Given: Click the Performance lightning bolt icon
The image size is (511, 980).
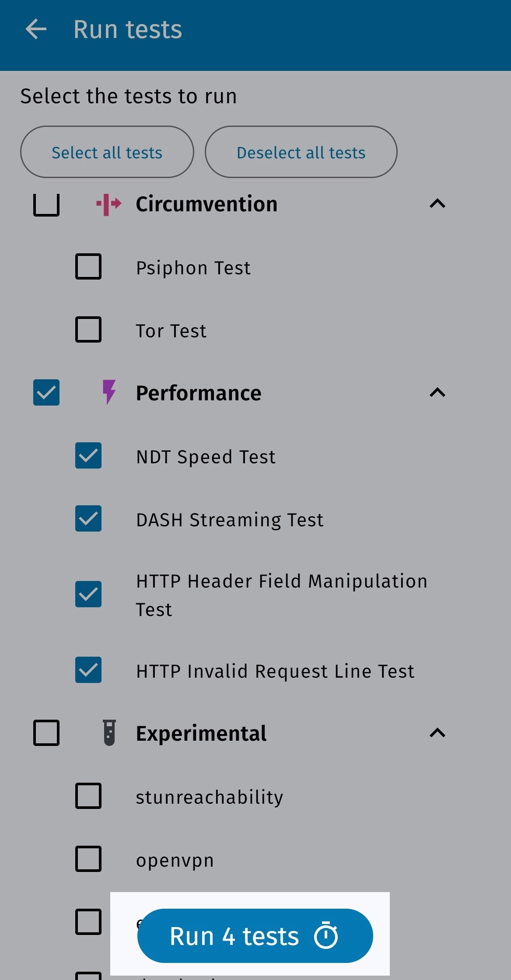Looking at the screenshot, I should [x=109, y=392].
